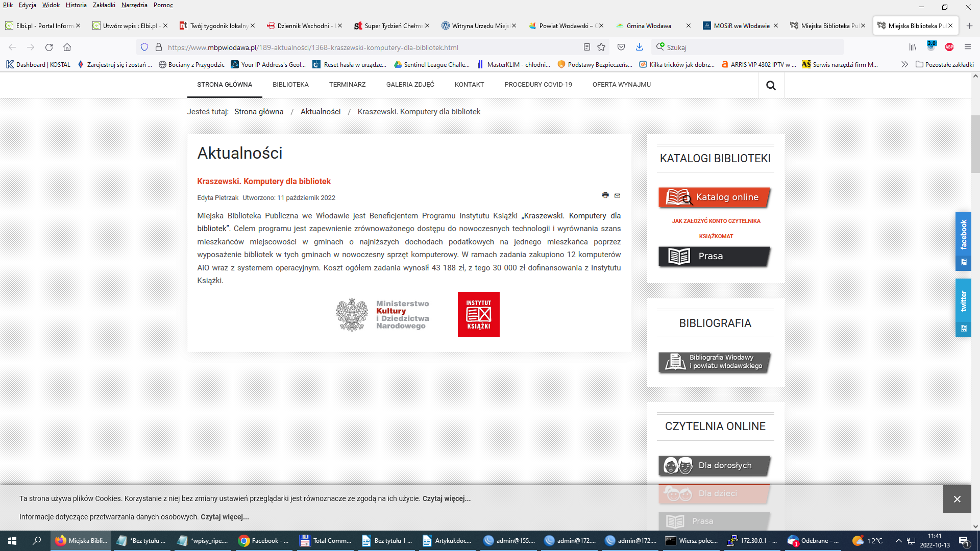
Task: Click personal data Czytaj więcej link
Action: [x=225, y=517]
